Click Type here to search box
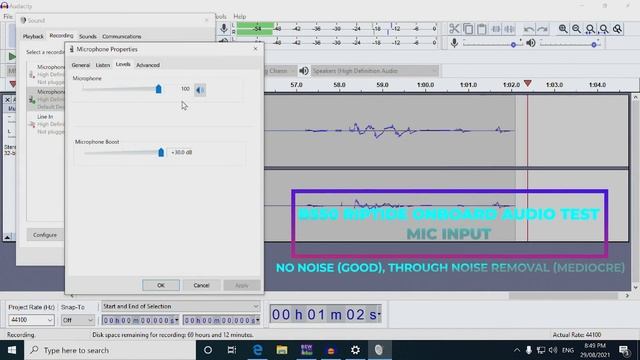Viewport: 640px width, 360px height. point(110,350)
